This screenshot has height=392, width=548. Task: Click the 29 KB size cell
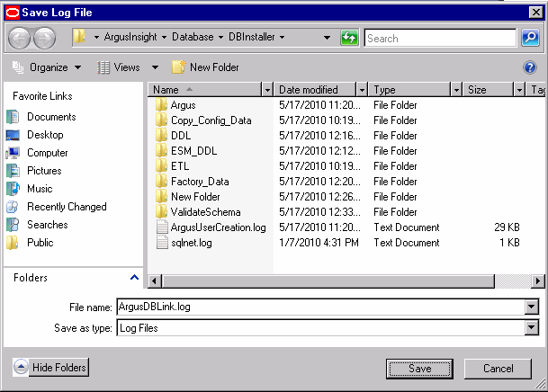tap(507, 227)
